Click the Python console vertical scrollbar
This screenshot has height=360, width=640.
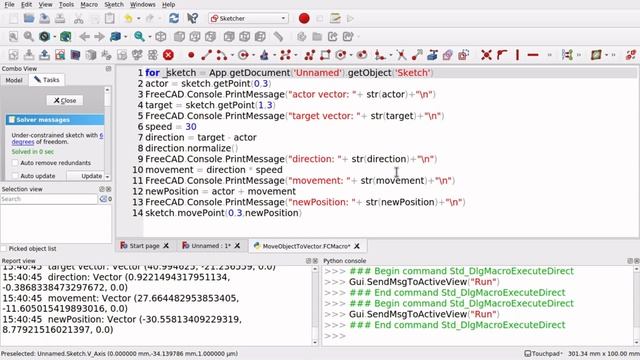(636, 305)
